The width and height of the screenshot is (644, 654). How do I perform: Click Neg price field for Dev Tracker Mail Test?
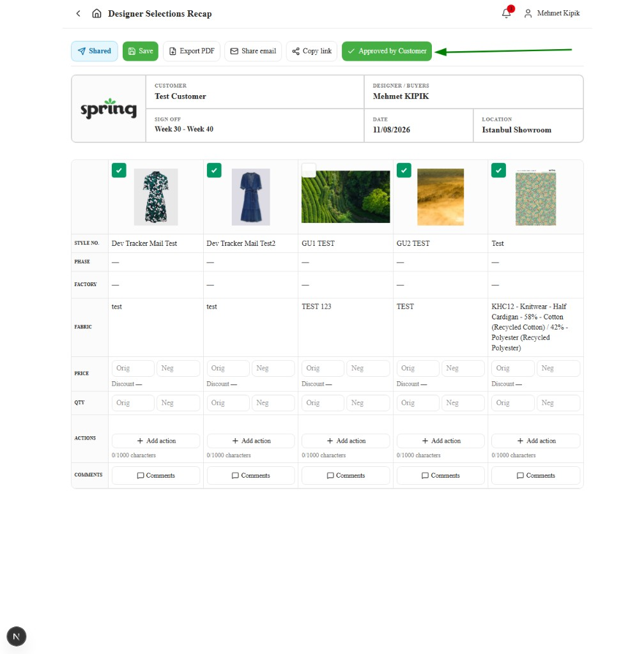coord(178,369)
